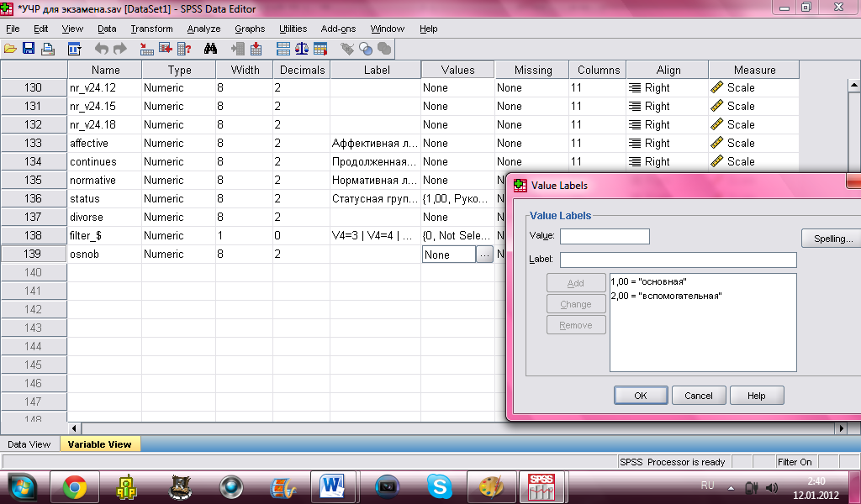861x504 pixels.
Task: Click Align Right cell for nr_v24.15
Action: (x=667, y=107)
